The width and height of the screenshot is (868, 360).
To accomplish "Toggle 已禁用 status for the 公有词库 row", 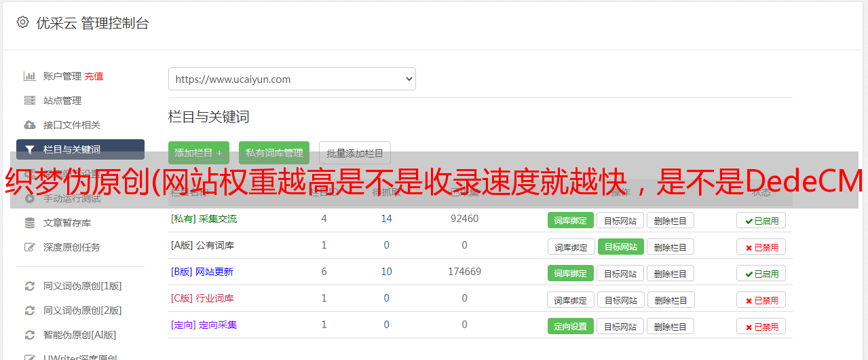I will (761, 247).
